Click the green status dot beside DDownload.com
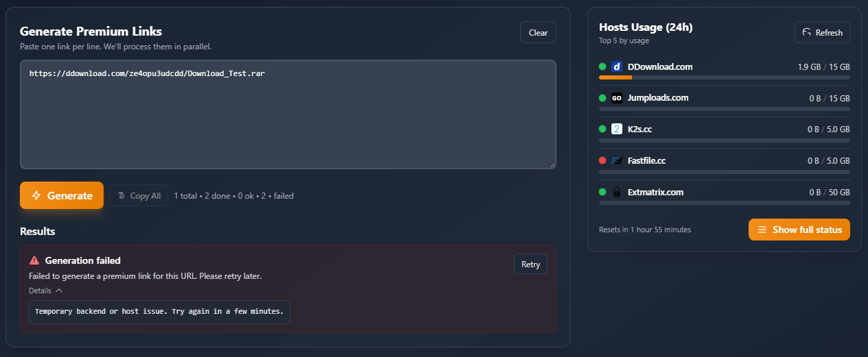This screenshot has width=868, height=357. point(602,67)
